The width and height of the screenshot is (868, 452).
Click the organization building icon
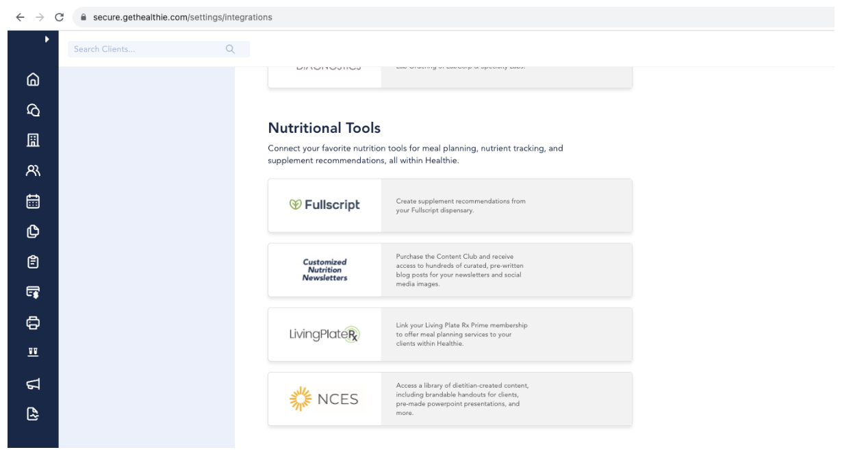click(33, 140)
